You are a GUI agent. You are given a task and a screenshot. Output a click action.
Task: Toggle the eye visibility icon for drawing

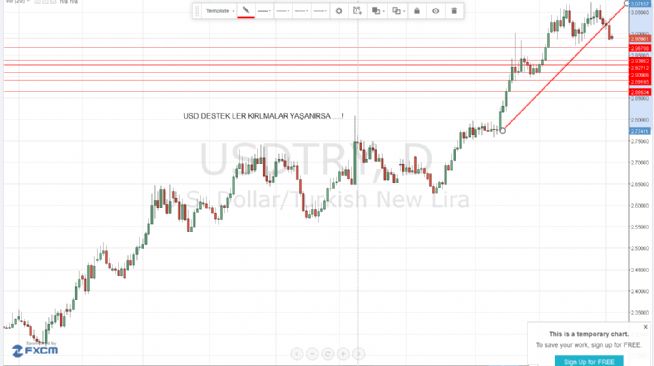(x=435, y=11)
